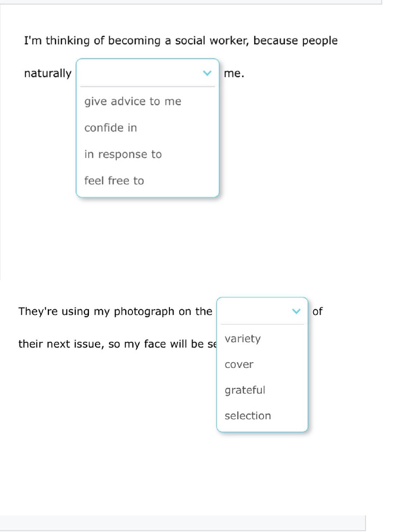Click the separator line under the first dropdown field
The height and width of the screenshot is (532, 399).
coord(148,87)
